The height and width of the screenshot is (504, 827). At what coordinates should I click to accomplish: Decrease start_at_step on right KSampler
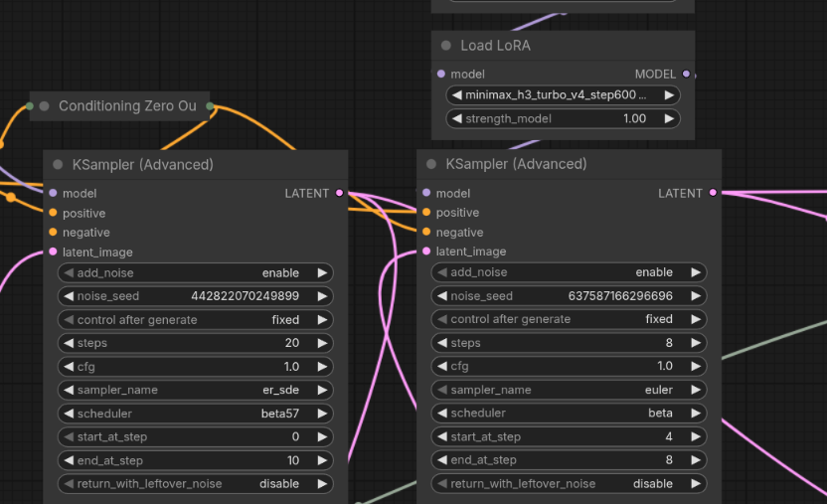click(x=442, y=436)
